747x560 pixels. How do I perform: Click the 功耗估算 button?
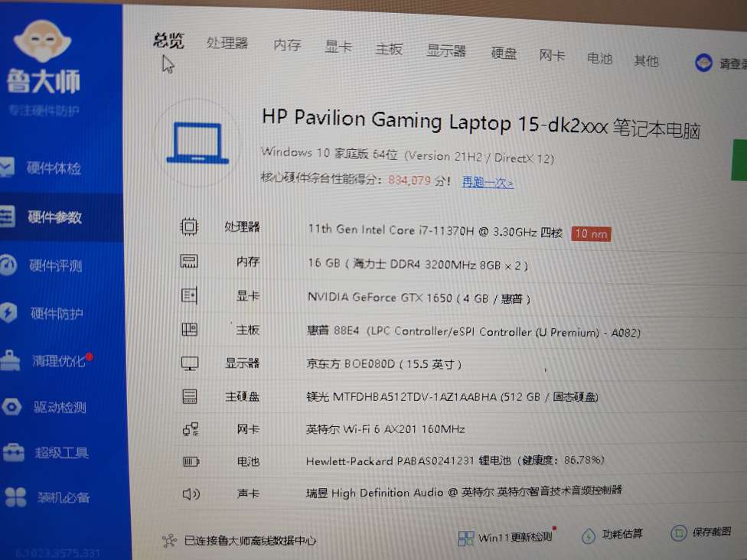tap(613, 535)
